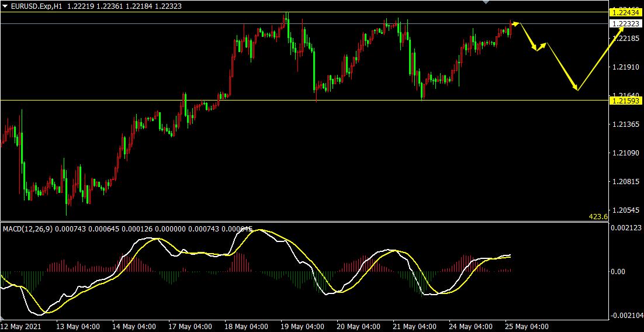Click the arrowhead at the forecast's lowest point
The width and height of the screenshot is (644, 332).
pos(576,89)
